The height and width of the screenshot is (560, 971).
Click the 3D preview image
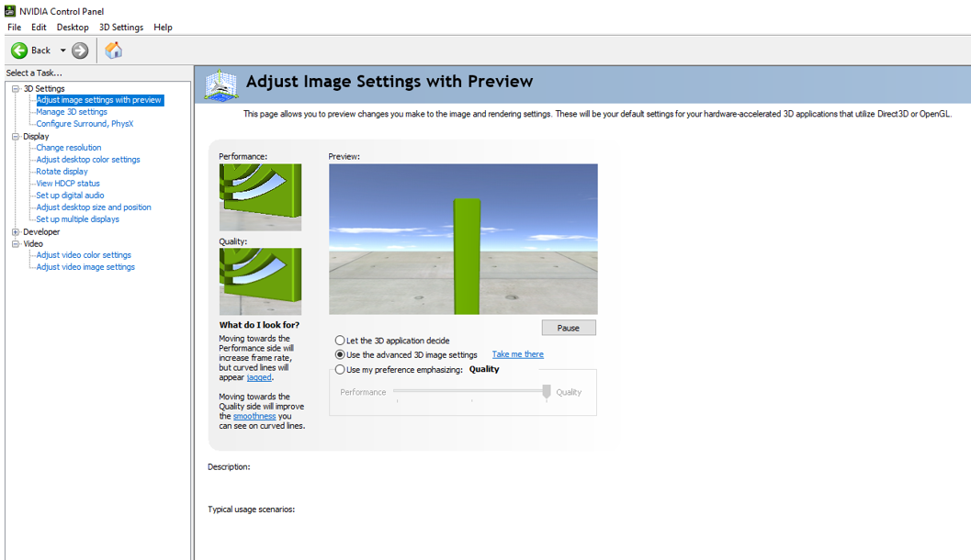(463, 239)
